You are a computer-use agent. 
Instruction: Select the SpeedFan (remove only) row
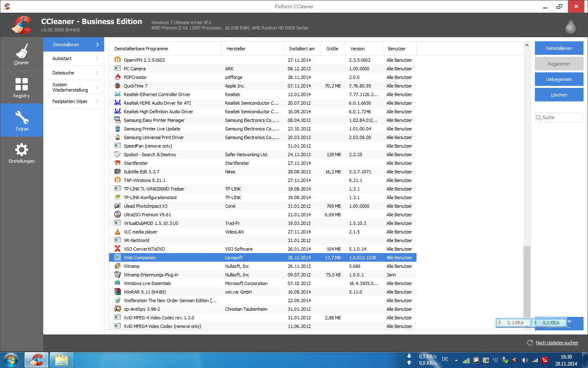(x=263, y=146)
